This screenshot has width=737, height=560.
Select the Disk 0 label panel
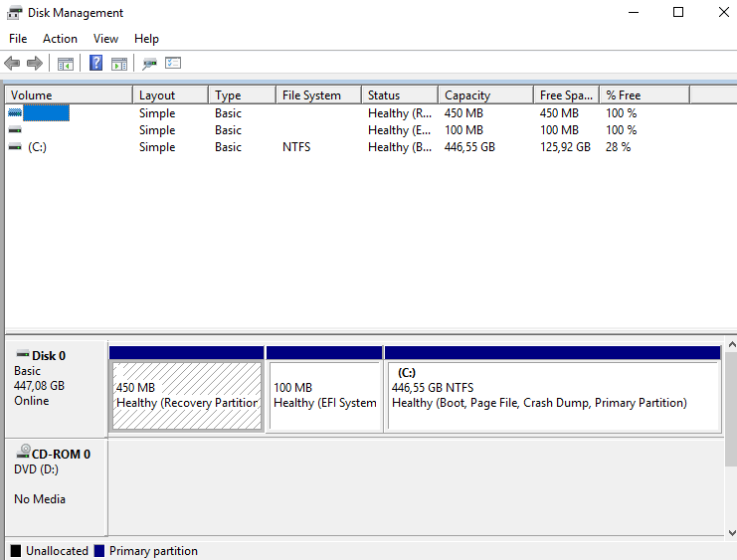(56, 389)
